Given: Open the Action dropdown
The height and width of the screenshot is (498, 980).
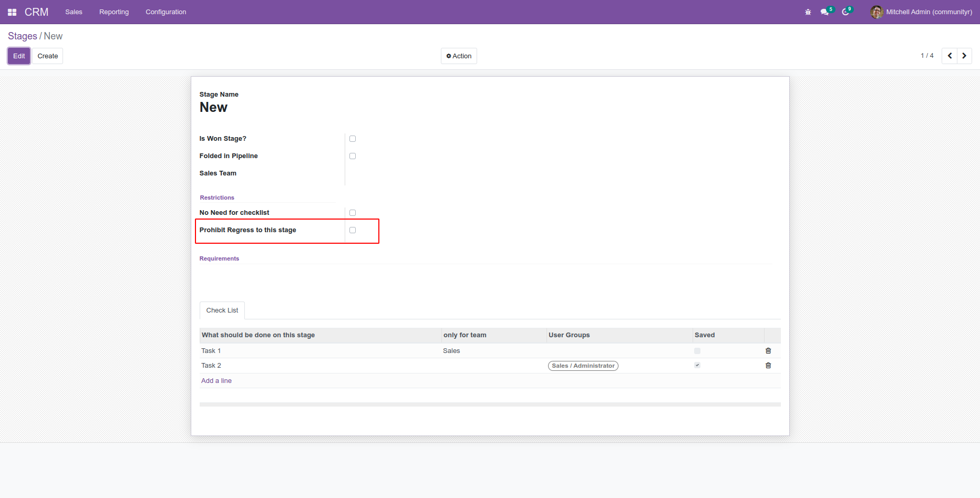Looking at the screenshot, I should 459,56.
